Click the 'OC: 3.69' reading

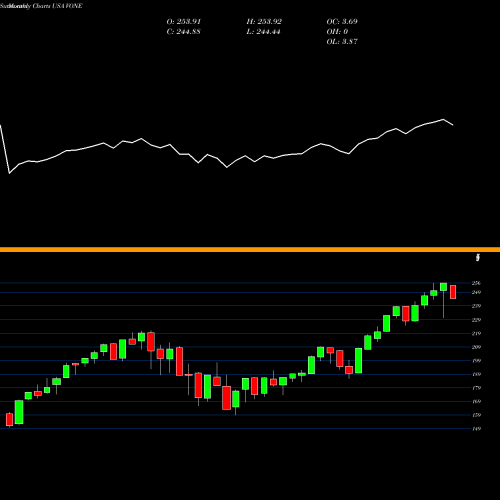click(x=342, y=22)
